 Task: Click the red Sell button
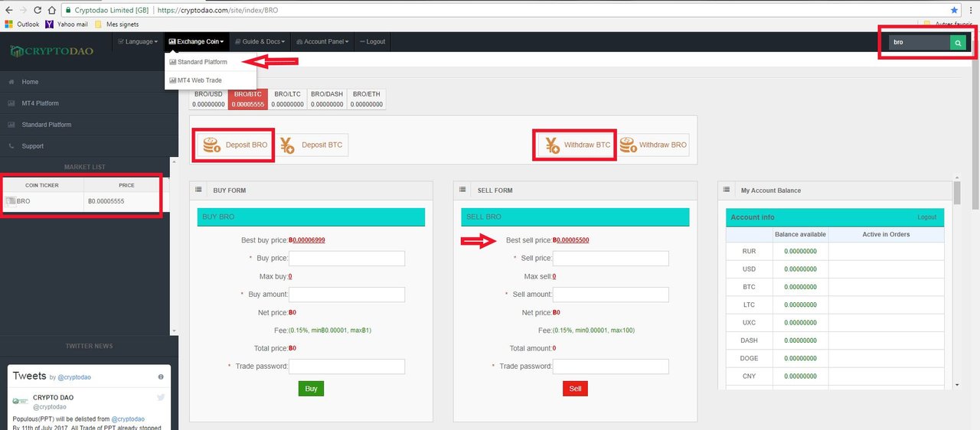(x=575, y=389)
